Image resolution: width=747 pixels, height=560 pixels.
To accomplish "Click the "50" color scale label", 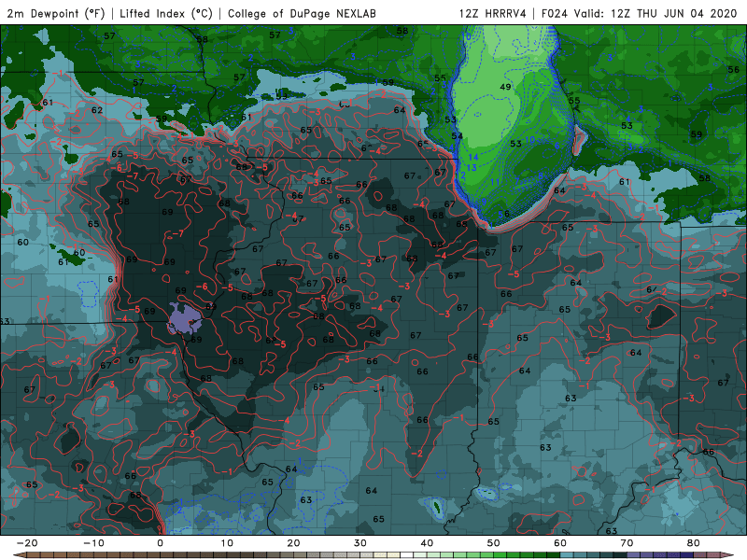I will click(494, 543).
